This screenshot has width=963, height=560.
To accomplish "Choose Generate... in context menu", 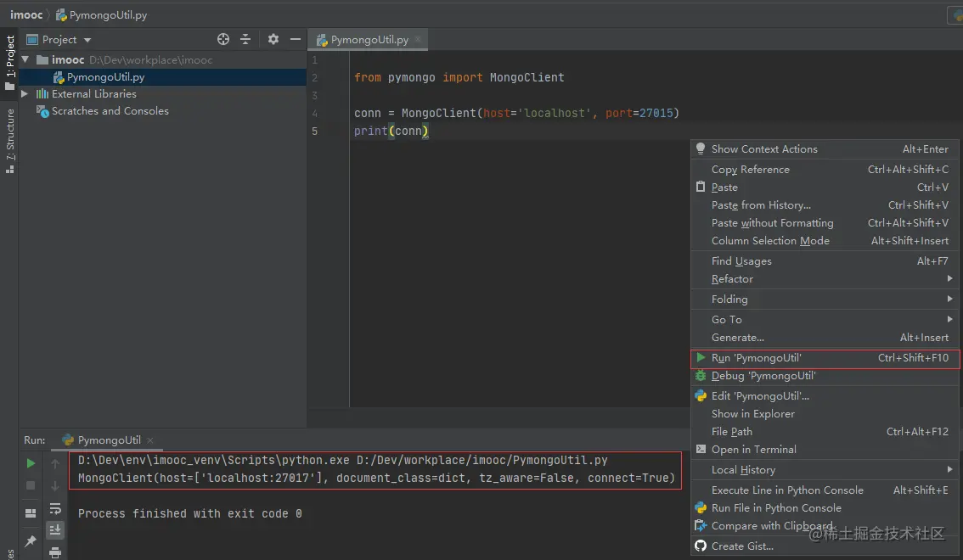I will (x=825, y=337).
